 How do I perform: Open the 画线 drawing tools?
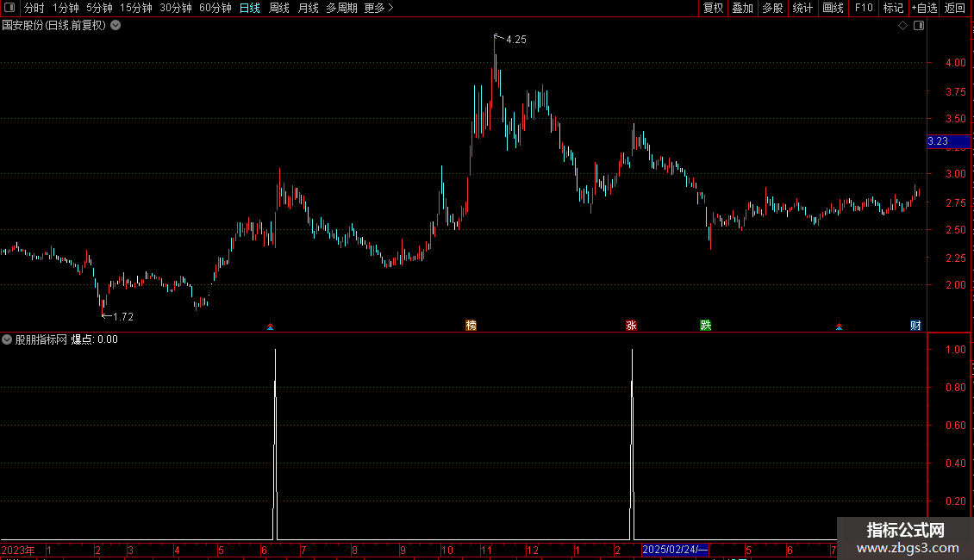[833, 8]
